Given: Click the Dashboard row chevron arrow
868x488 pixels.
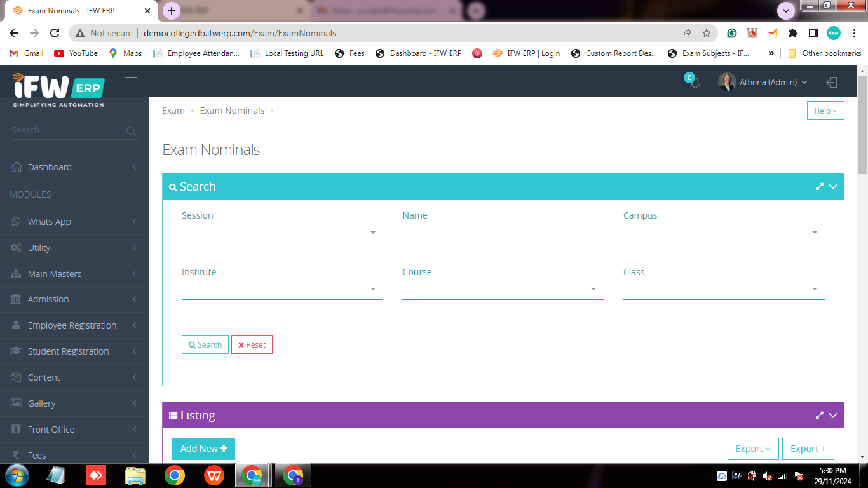Looking at the screenshot, I should (135, 167).
